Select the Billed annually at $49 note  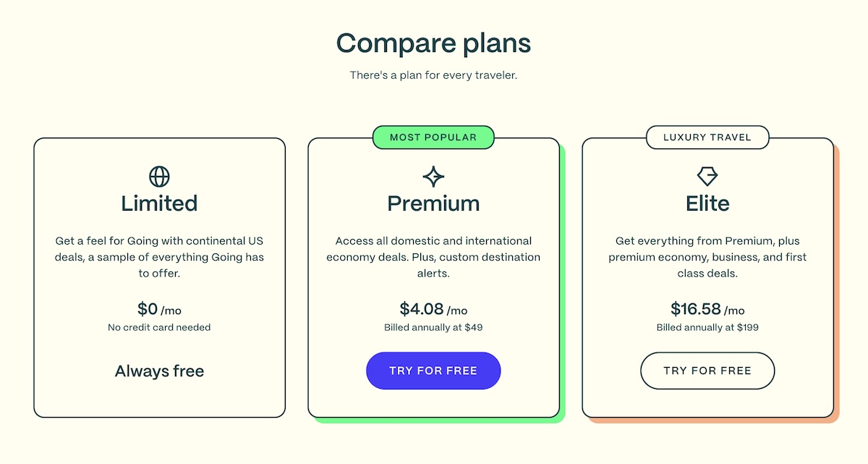click(433, 327)
